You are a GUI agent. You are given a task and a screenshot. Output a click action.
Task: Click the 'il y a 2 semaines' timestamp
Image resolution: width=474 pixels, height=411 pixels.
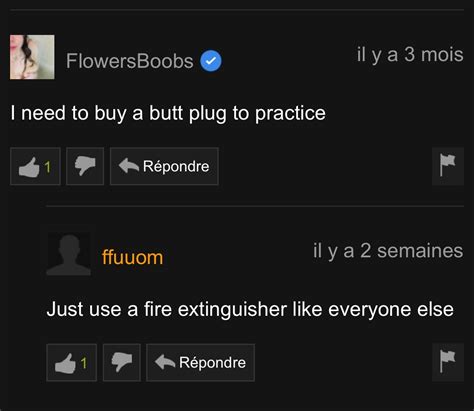388,251
